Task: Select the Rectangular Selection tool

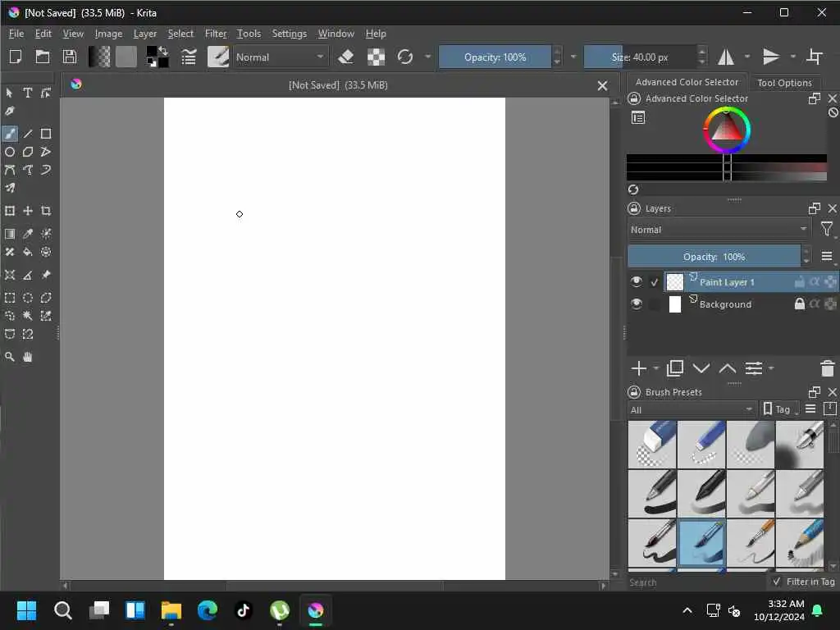Action: [x=10, y=298]
